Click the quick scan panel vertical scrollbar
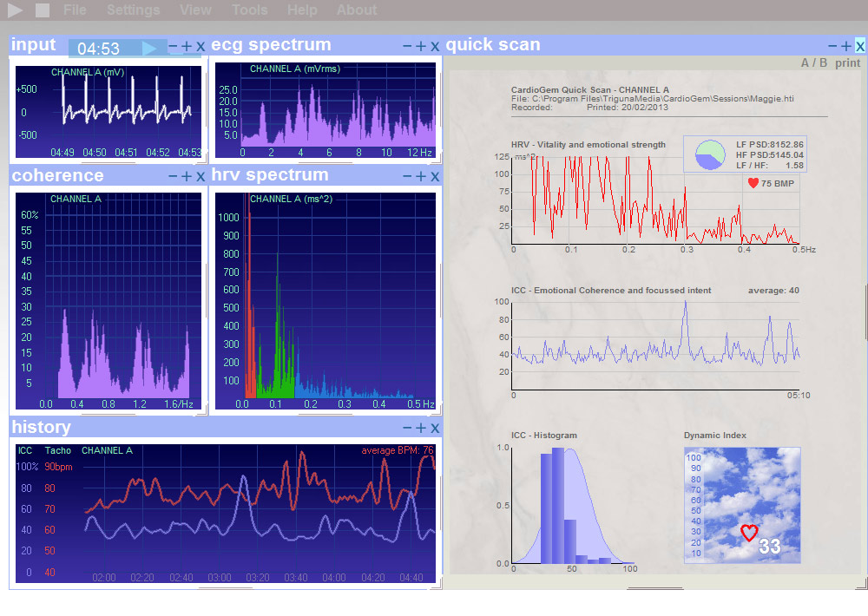This screenshot has width=868, height=616. [865, 312]
